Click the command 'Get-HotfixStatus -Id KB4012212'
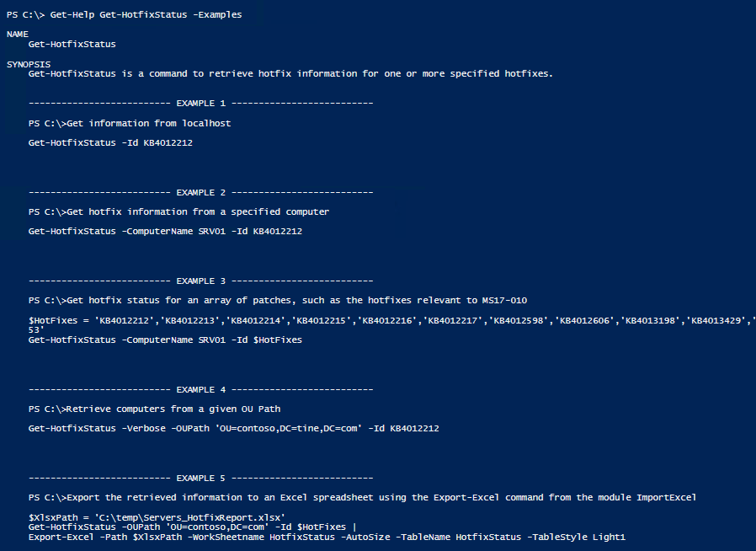Viewport: 756px width, 551px height. pos(110,143)
